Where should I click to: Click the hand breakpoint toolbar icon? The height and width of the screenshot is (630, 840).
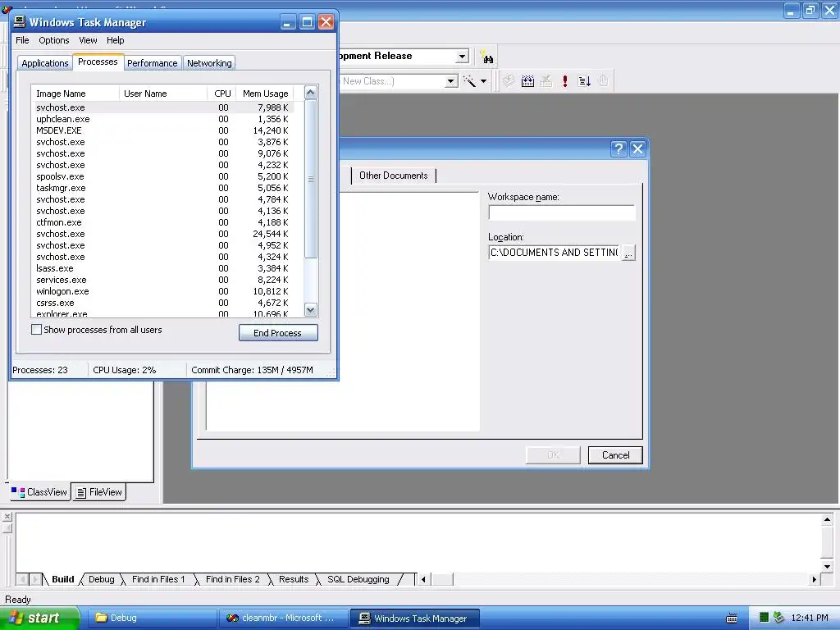pos(603,81)
